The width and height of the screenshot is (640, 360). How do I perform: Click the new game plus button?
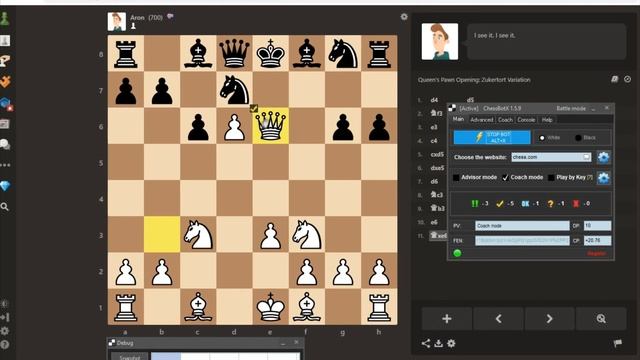(x=447, y=318)
